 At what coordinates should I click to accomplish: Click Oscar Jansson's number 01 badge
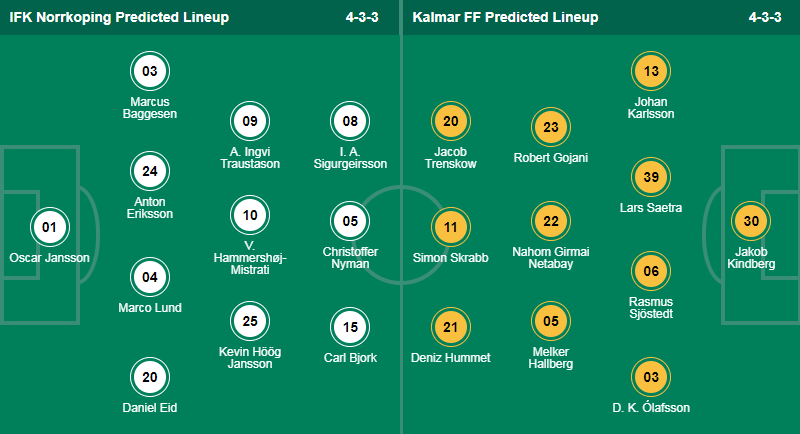tap(49, 227)
